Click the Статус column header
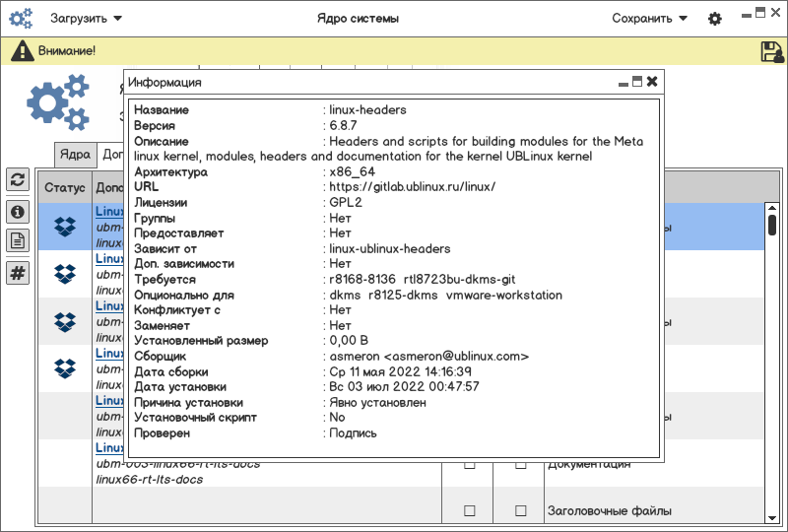Image resolution: width=788 pixels, height=532 pixels. (x=65, y=187)
